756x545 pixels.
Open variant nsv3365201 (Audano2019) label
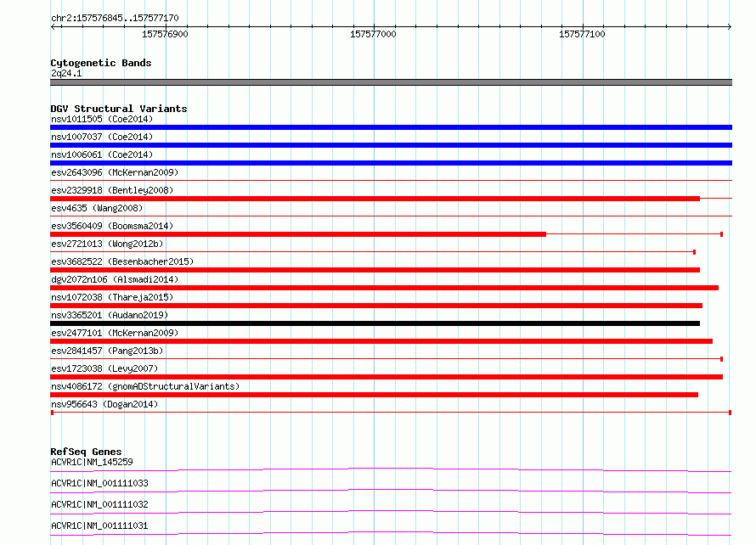click(110, 315)
